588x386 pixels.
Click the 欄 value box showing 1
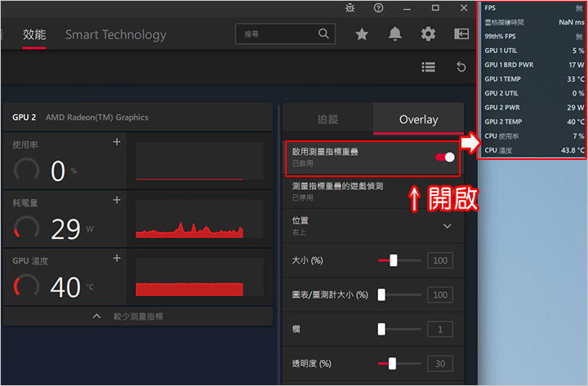pos(440,330)
